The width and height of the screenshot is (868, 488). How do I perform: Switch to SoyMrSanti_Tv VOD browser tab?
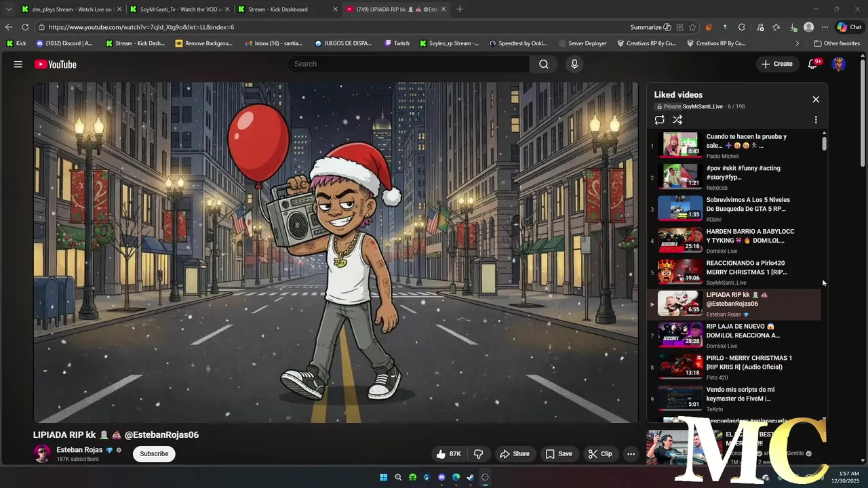tap(180, 9)
